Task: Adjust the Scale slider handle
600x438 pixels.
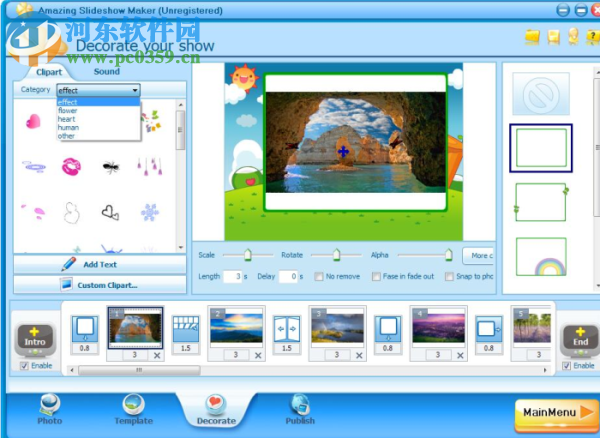Action: pos(248,255)
